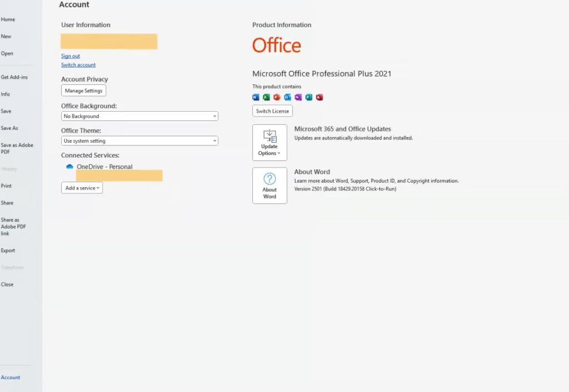Click the Access app icon under product contents

click(320, 97)
